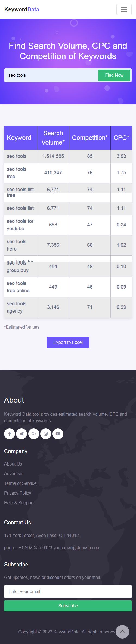The image size is (136, 644).
Task: Click the scroll-to-top arrow button
Action: [x=122, y=632]
